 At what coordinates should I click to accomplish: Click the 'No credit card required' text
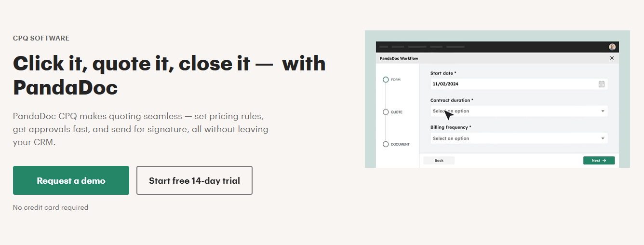[x=51, y=207]
